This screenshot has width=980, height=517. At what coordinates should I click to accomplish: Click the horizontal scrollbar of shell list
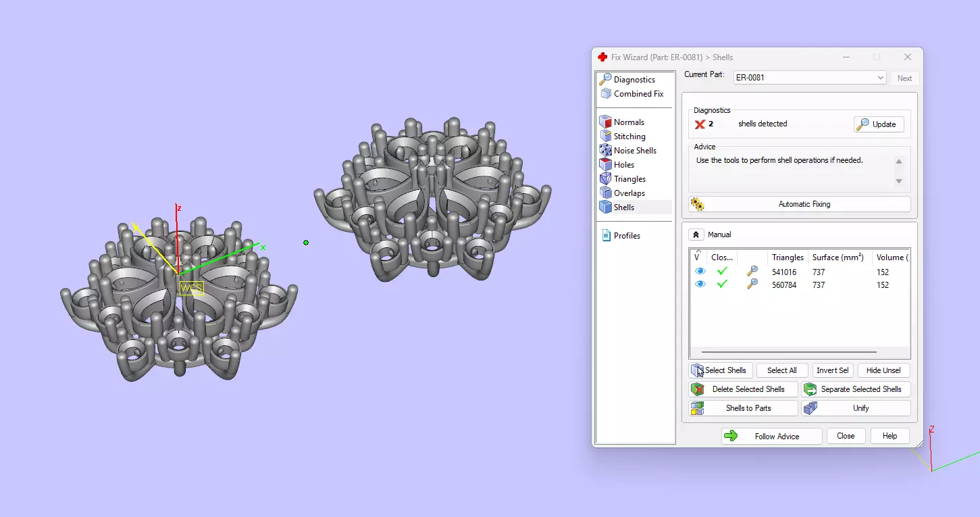tap(789, 352)
